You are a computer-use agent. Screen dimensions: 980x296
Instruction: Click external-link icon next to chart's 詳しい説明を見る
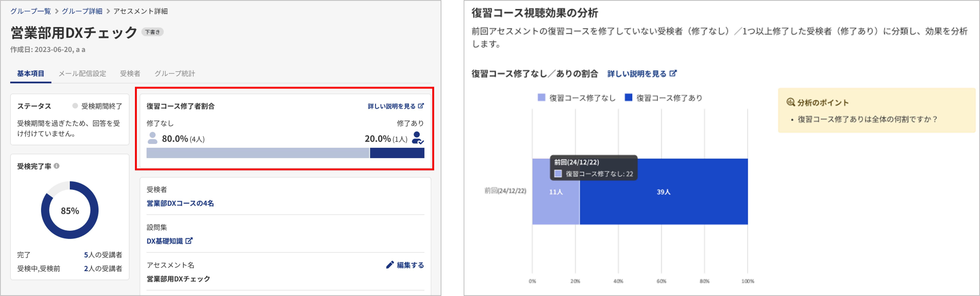[673, 73]
